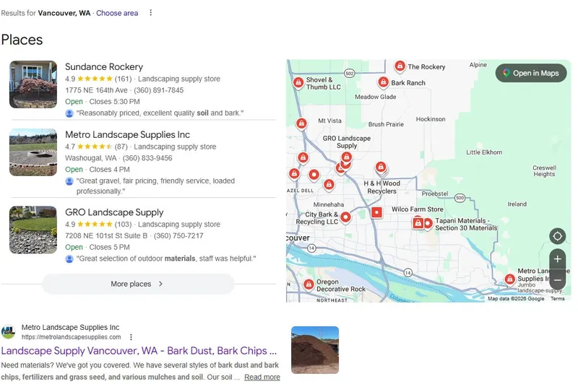Center map on your current location
The image size is (578, 392).
click(557, 236)
